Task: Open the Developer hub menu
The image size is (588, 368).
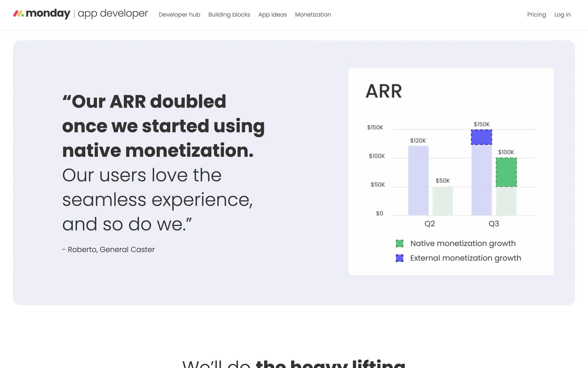Action: click(x=179, y=14)
